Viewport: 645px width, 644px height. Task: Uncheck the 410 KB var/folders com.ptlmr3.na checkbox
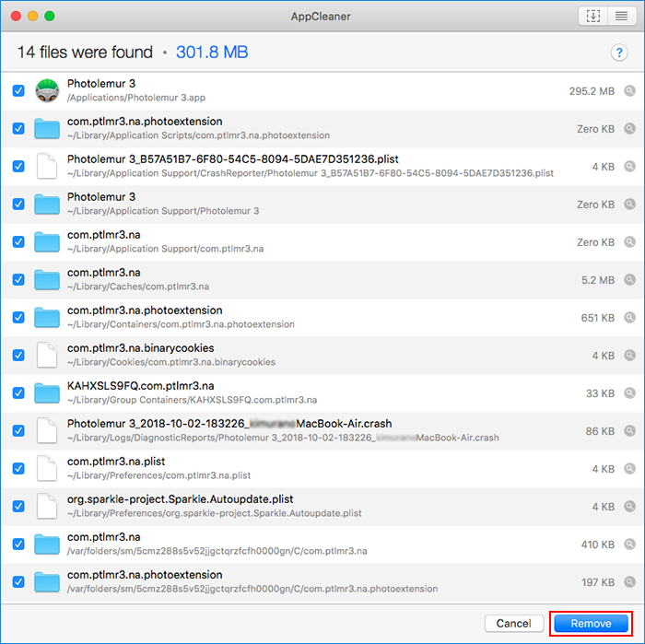18,544
